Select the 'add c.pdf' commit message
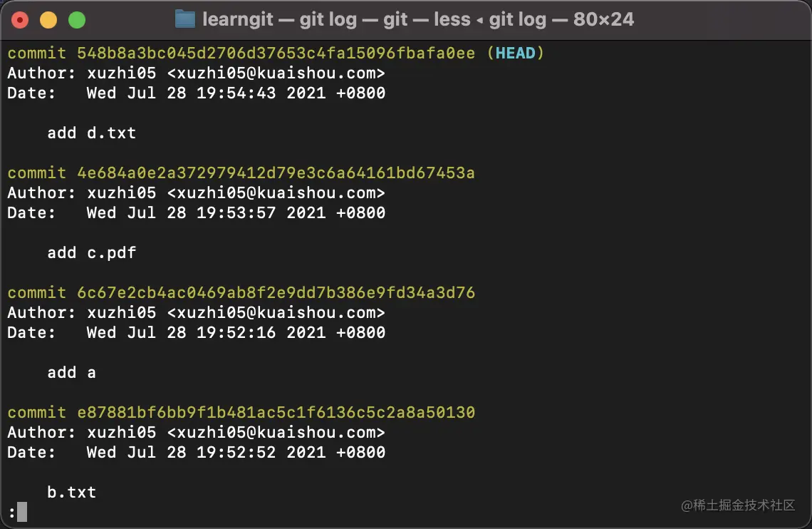812x529 pixels. [x=90, y=252]
